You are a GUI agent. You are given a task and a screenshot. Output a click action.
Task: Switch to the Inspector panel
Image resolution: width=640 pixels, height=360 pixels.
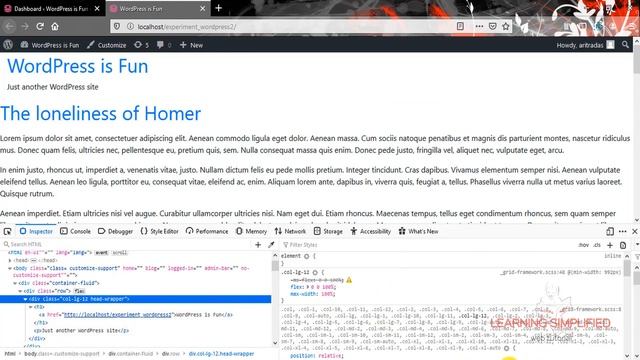point(36,231)
